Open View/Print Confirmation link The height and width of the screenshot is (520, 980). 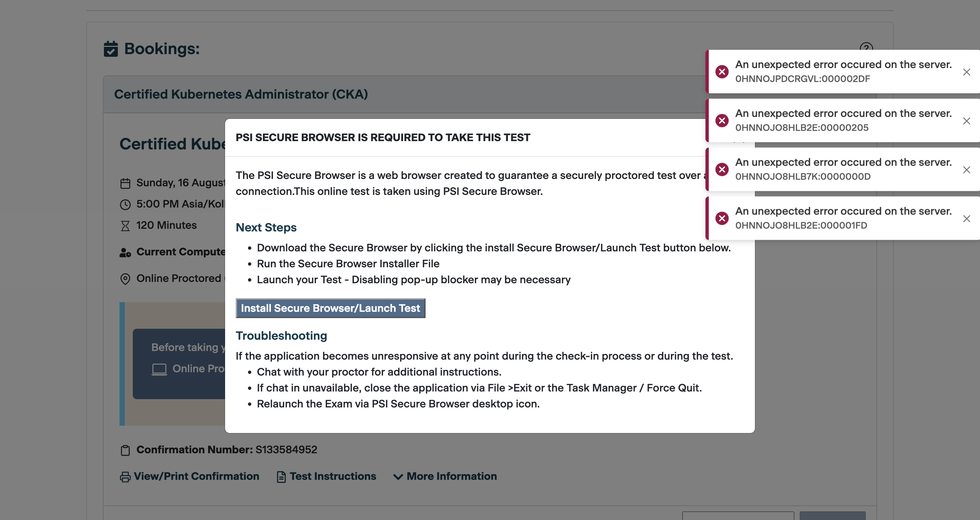click(x=196, y=476)
